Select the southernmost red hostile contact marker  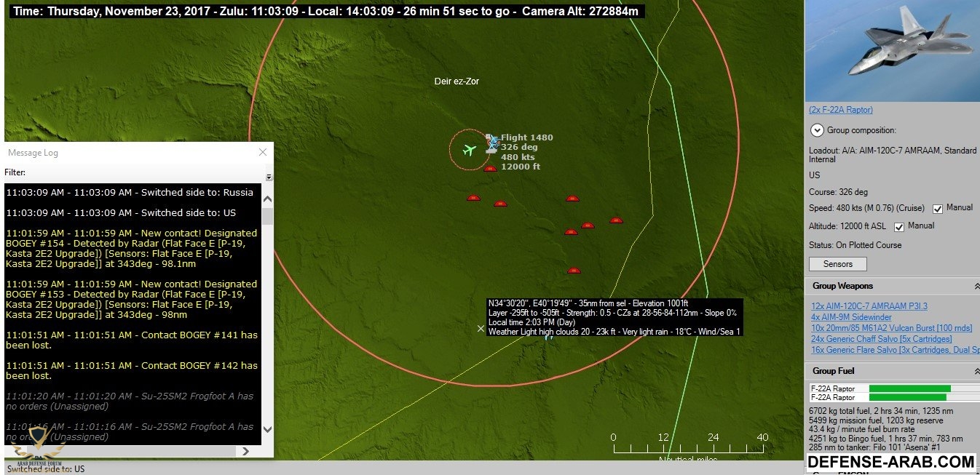574,271
